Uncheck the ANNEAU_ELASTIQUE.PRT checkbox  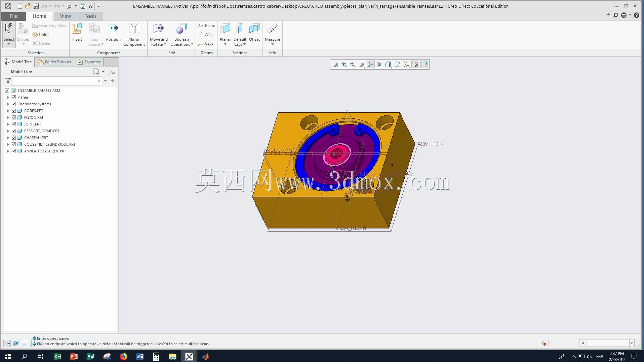pyautogui.click(x=14, y=151)
